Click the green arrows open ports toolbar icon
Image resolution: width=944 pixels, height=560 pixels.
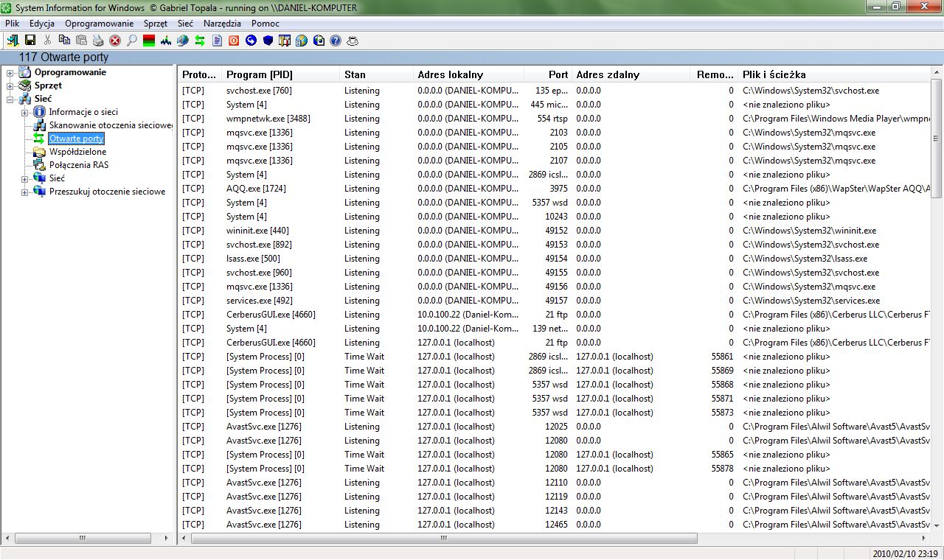click(200, 41)
